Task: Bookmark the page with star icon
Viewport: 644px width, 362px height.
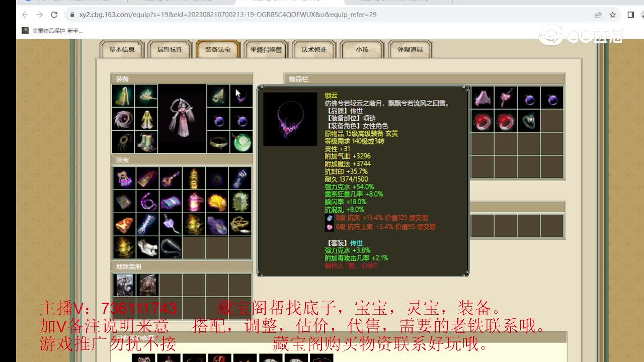Action: coord(613,15)
